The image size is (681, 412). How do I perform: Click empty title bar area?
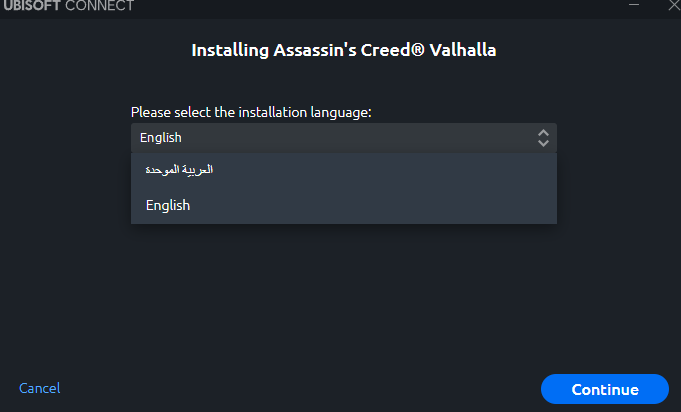tap(380, 6)
